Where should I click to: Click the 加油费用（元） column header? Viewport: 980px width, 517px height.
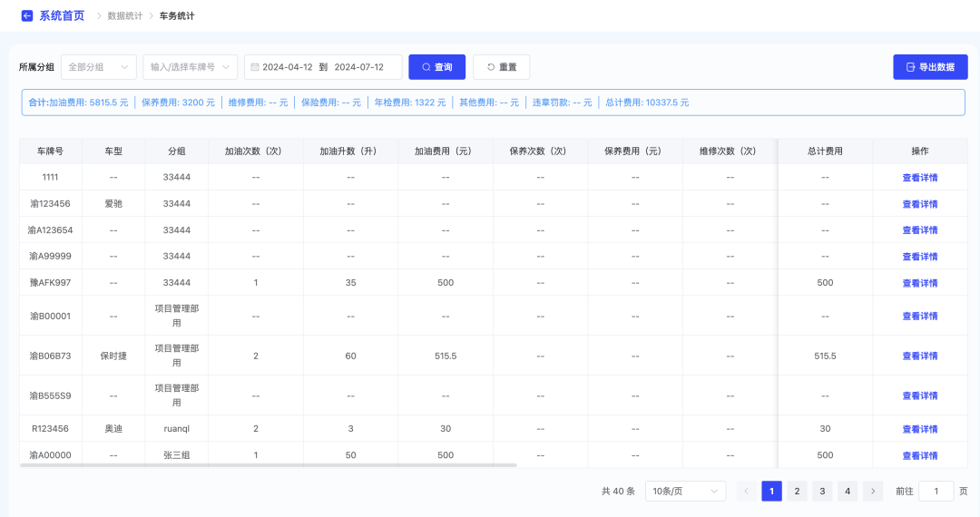446,151
